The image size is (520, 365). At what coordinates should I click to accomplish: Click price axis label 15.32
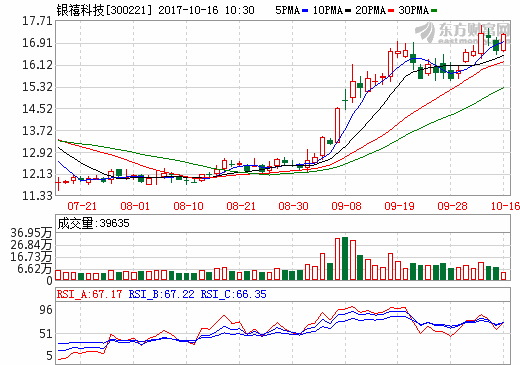(37, 87)
